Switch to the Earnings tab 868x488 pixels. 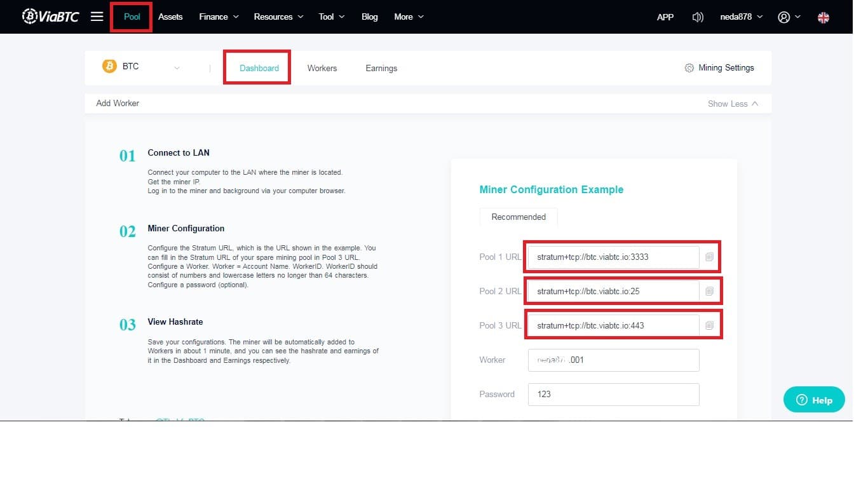pyautogui.click(x=381, y=68)
